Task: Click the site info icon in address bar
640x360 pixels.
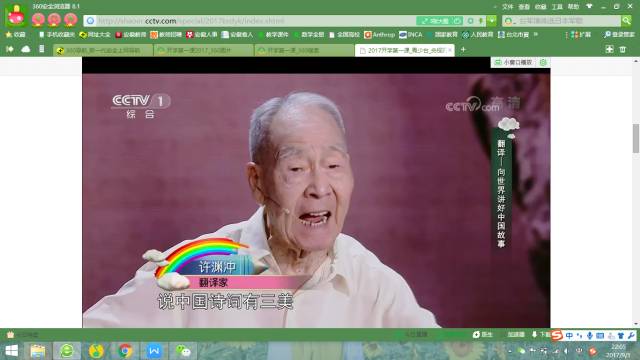Action: tap(90, 21)
